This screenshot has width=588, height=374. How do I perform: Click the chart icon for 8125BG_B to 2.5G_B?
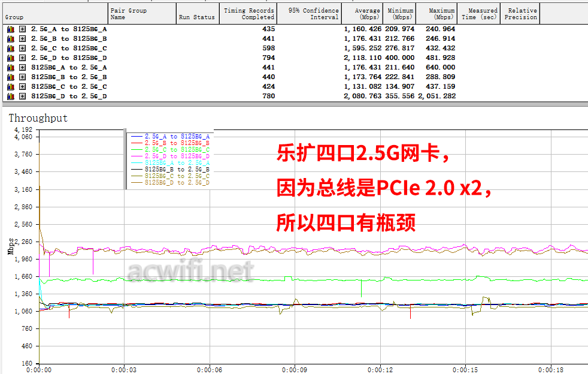(11, 77)
